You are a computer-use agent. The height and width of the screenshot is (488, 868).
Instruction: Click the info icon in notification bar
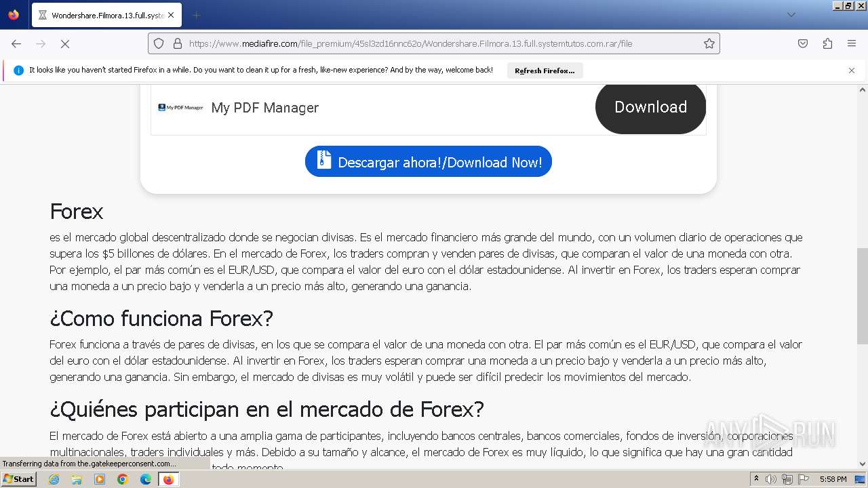pyautogui.click(x=18, y=70)
